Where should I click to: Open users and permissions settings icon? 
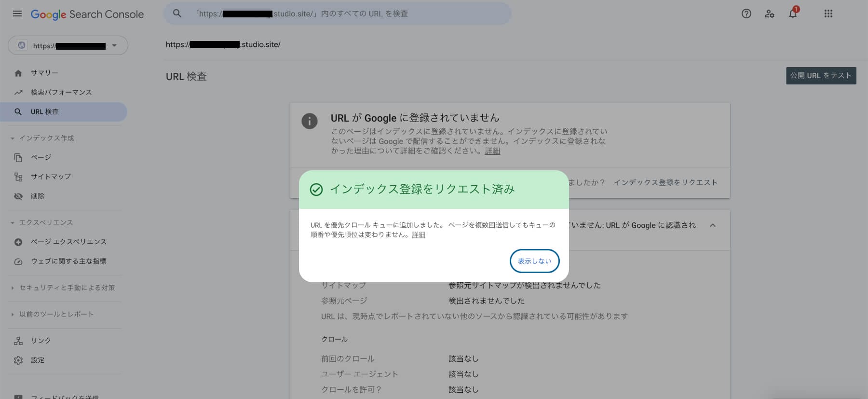pyautogui.click(x=769, y=14)
